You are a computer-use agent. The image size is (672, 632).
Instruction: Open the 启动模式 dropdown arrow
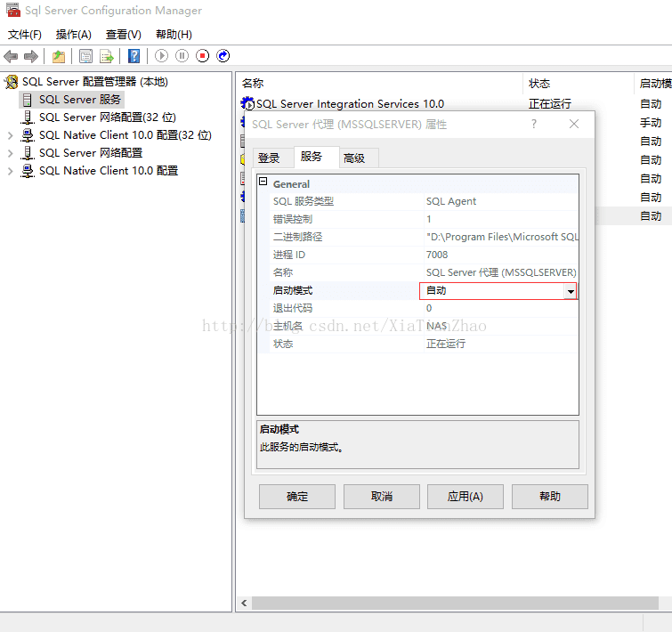571,291
